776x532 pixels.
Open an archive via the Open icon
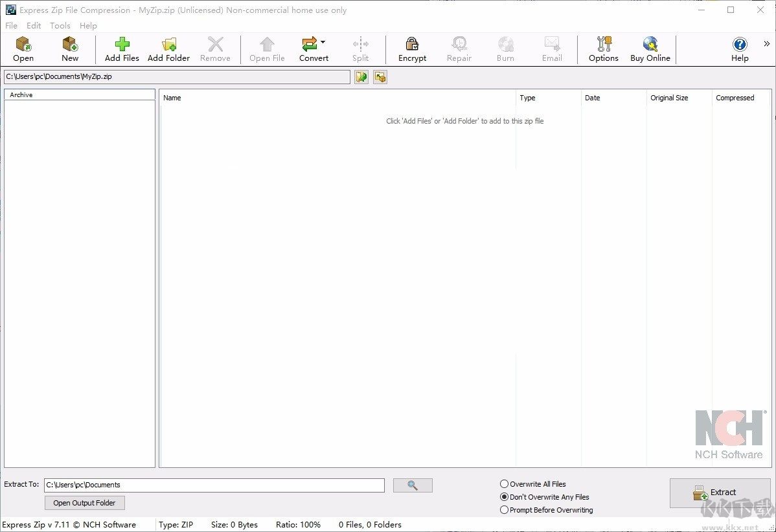click(x=23, y=49)
